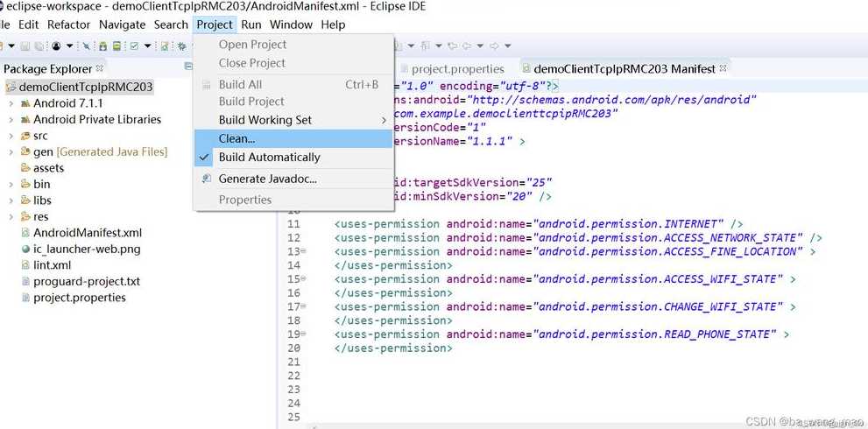Run Android Lint check icon

pos(134,46)
